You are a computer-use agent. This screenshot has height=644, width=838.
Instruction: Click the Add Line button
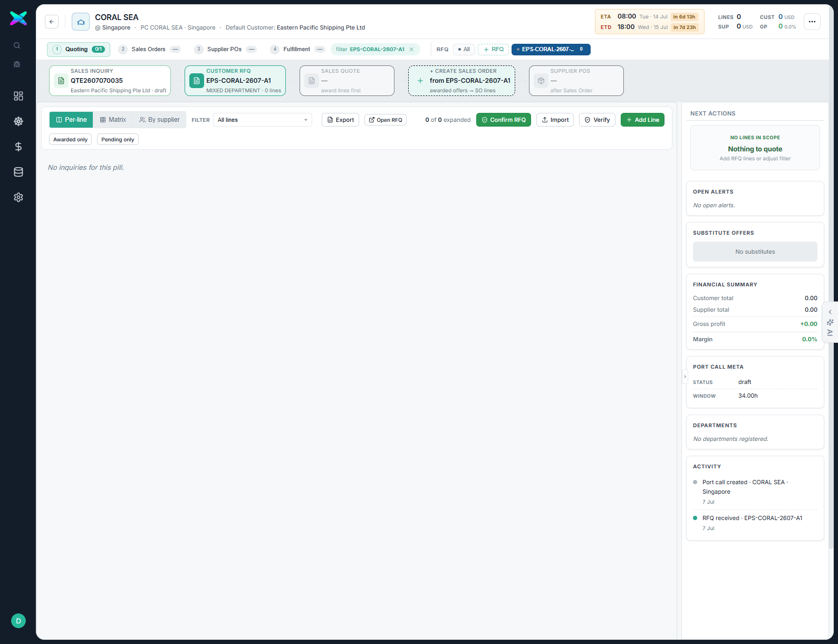coord(642,120)
